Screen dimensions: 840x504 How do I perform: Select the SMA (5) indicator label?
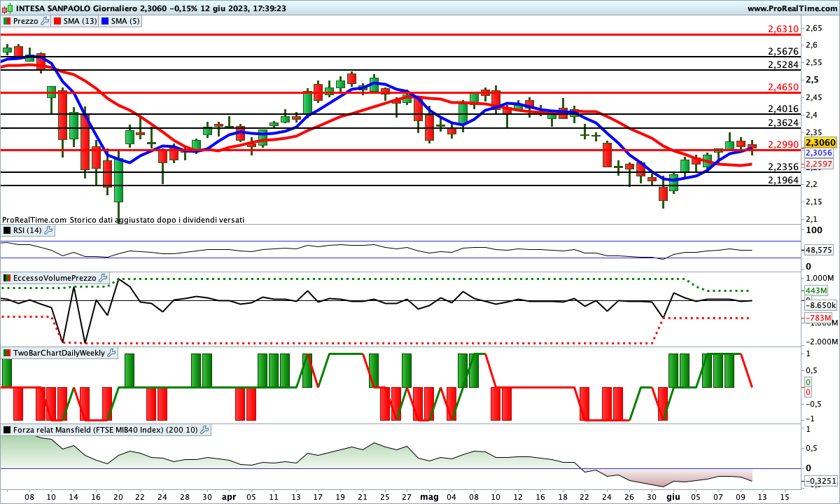click(x=125, y=21)
